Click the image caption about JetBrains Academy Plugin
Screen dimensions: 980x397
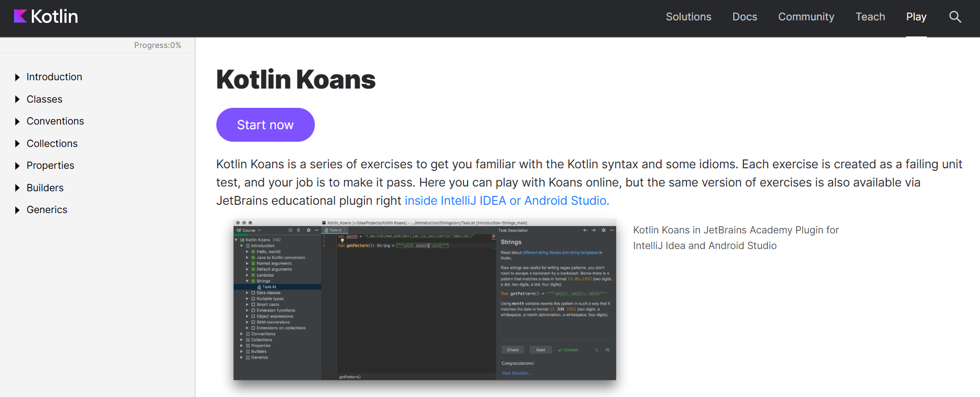736,238
